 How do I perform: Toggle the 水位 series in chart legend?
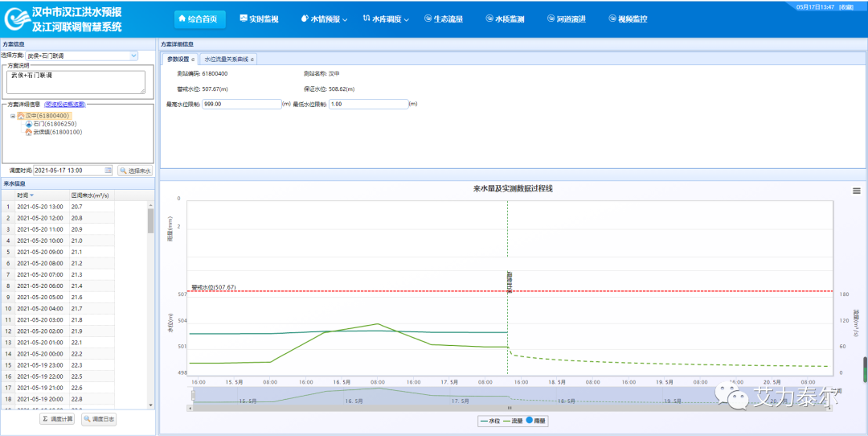(x=489, y=421)
